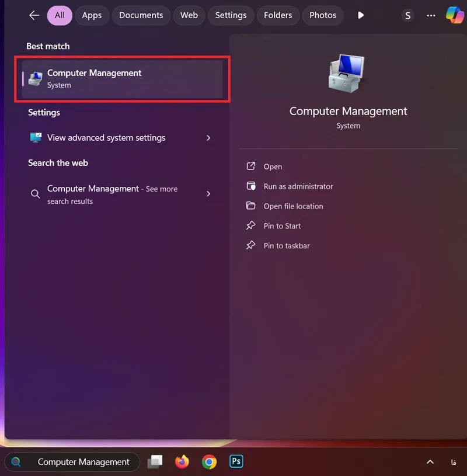
Task: Click the Pin to taskbar pin icon
Action: [x=250, y=245]
